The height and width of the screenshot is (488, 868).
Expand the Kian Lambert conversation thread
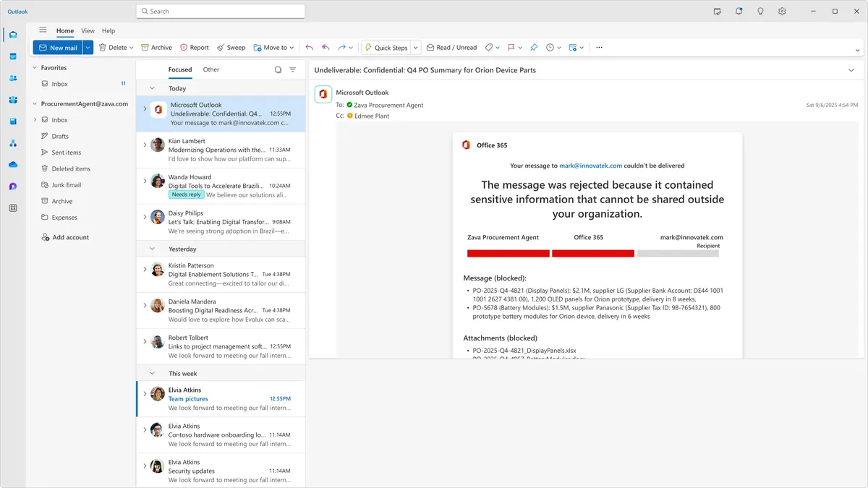click(x=145, y=145)
